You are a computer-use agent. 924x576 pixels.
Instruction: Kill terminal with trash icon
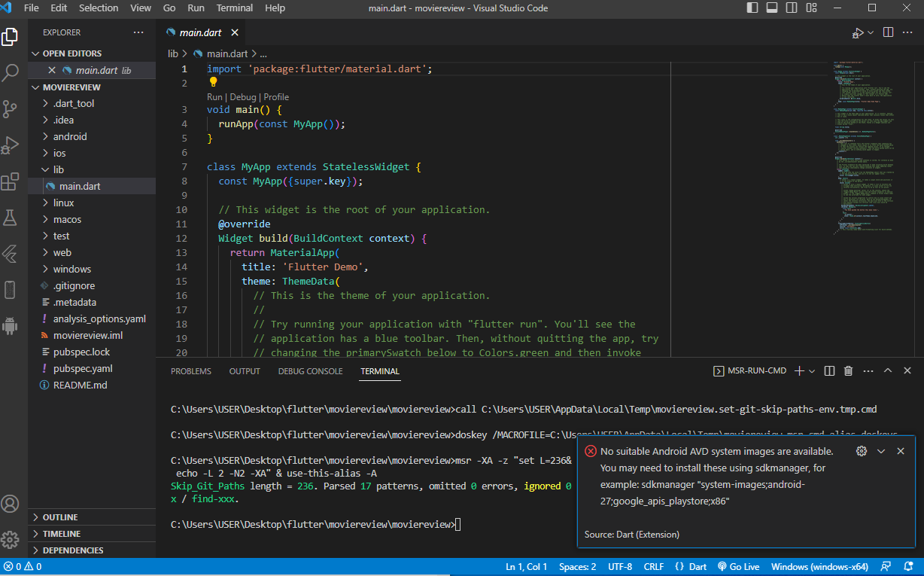point(849,370)
